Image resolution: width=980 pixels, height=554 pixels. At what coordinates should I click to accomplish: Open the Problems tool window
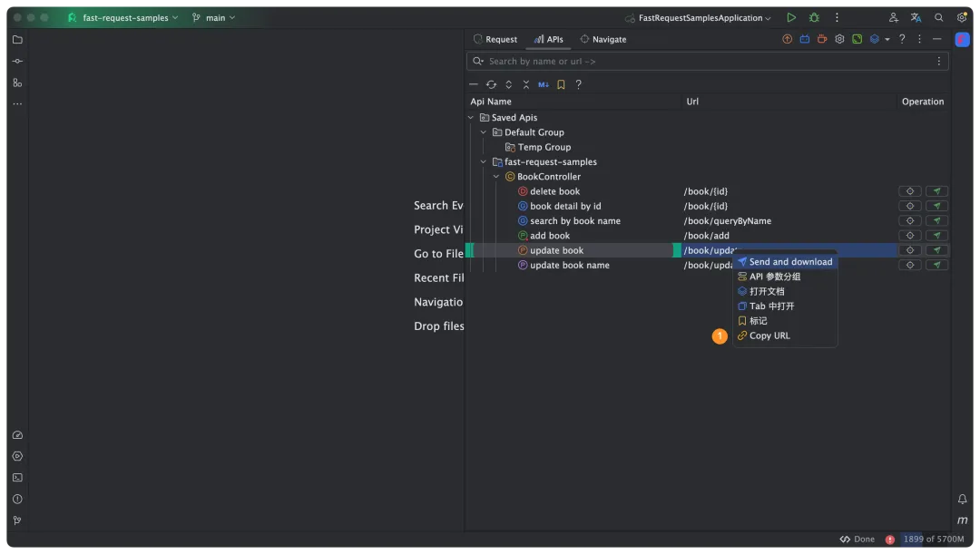coord(17,499)
